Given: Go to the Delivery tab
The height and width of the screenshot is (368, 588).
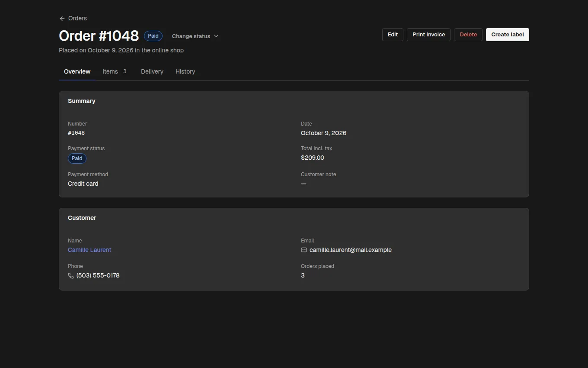Looking at the screenshot, I should [x=152, y=71].
